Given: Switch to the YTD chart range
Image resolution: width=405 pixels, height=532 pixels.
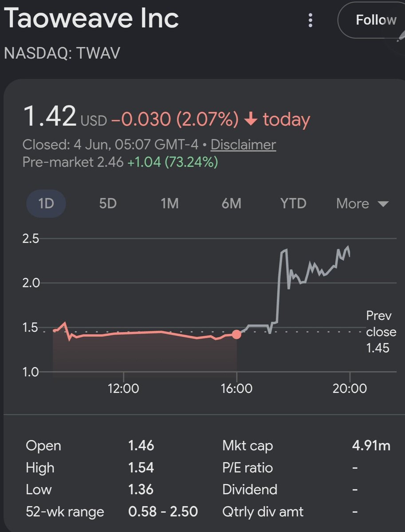Looking at the screenshot, I should (293, 203).
